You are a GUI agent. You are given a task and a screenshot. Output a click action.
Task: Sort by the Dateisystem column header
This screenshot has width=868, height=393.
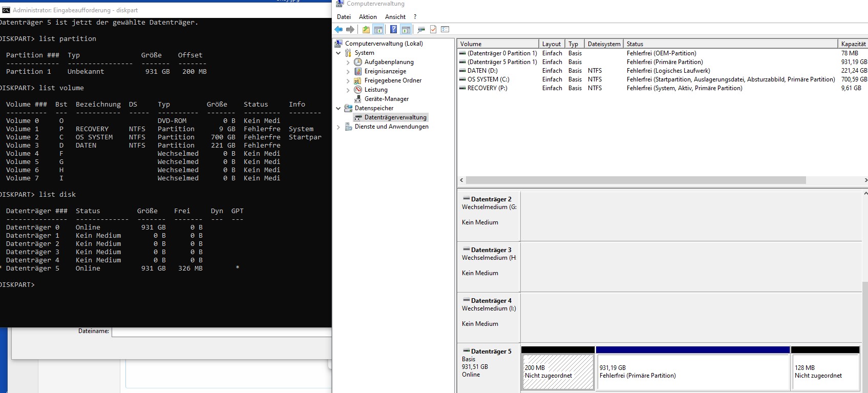coord(604,44)
